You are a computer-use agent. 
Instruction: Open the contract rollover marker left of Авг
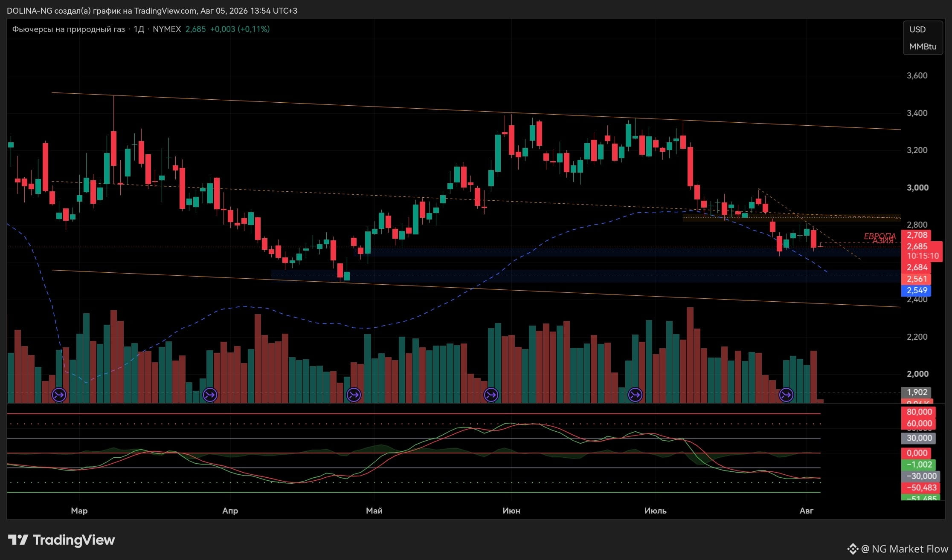pos(786,395)
